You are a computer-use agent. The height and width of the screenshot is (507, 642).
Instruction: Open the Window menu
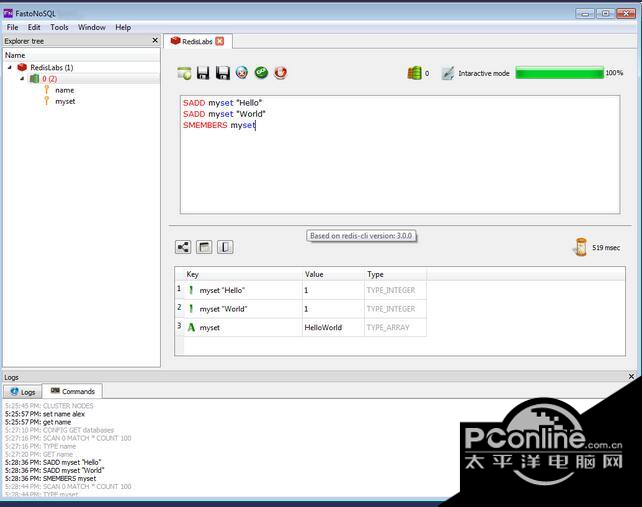(x=92, y=27)
